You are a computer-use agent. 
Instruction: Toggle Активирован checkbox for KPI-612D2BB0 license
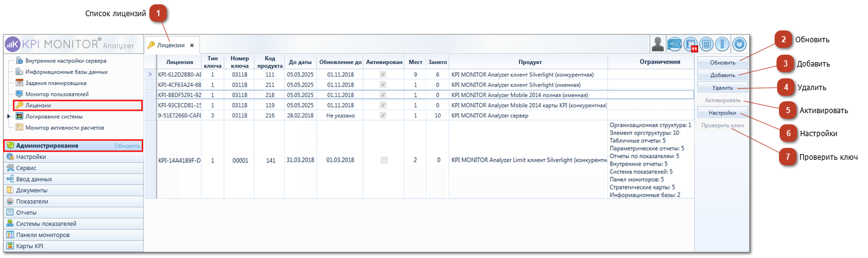pyautogui.click(x=384, y=74)
